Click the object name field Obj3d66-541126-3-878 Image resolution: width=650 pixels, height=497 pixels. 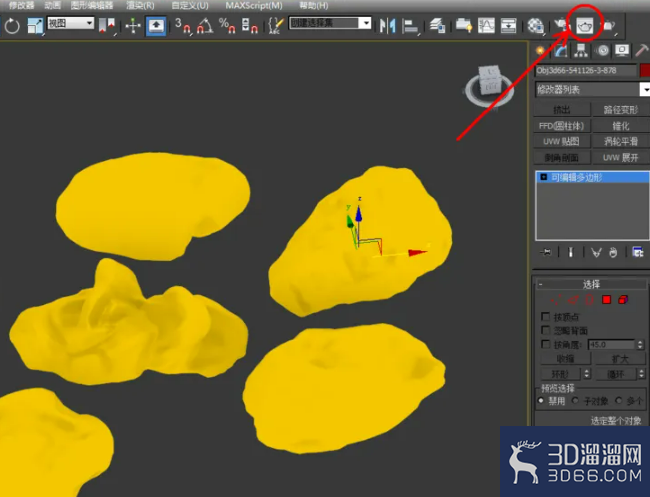(586, 70)
